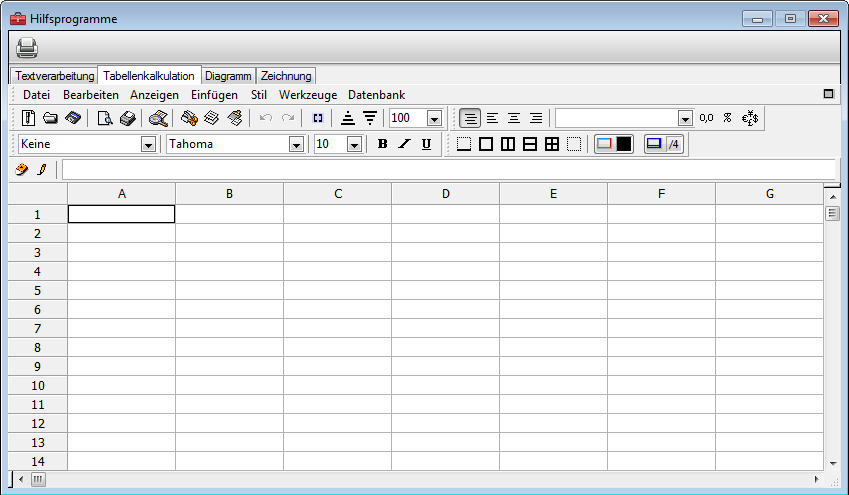Click the save diskette icon
Image resolution: width=849 pixels, height=495 pixels.
tap(72, 118)
